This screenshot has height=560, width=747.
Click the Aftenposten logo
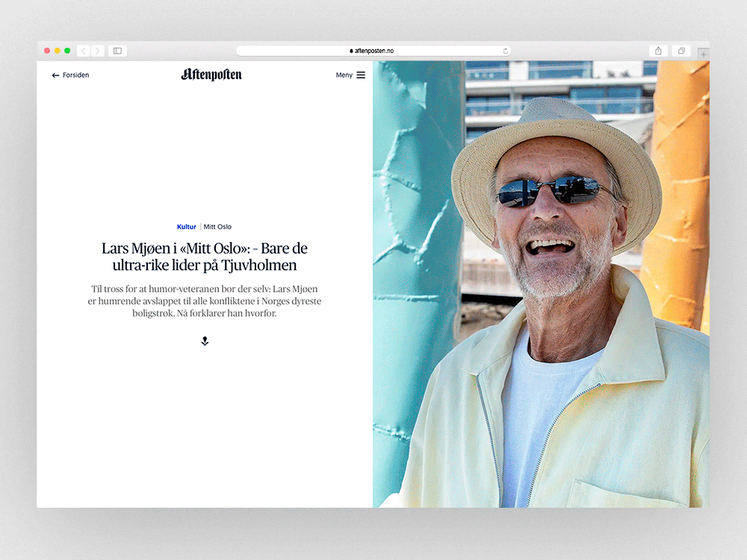click(x=211, y=75)
